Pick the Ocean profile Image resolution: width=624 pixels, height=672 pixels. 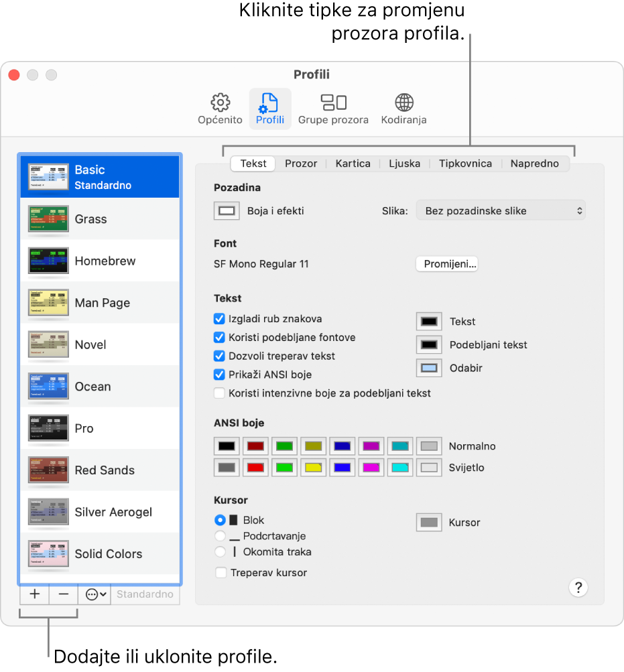coord(100,386)
